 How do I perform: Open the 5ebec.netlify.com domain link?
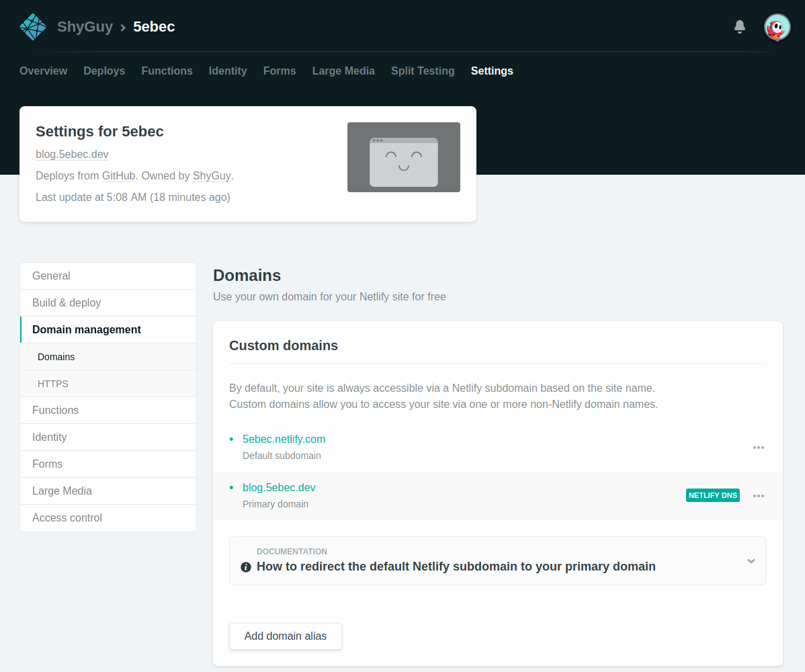click(284, 439)
